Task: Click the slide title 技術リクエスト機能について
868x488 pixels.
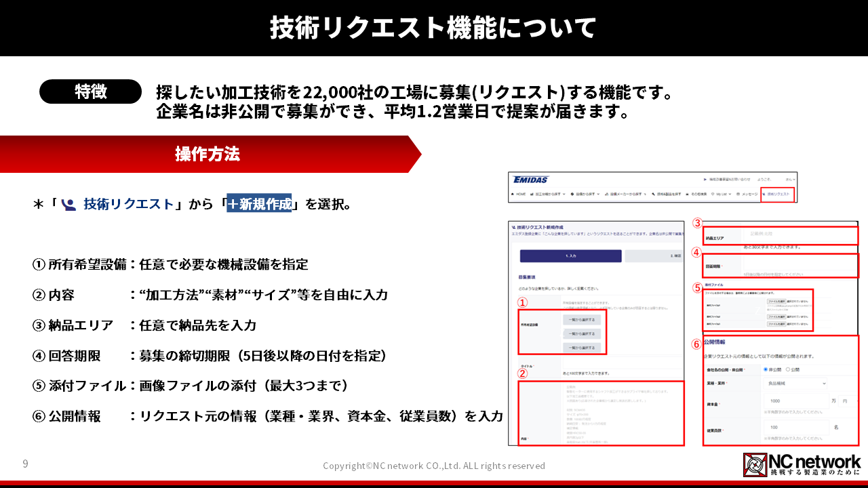Action: coord(434,28)
